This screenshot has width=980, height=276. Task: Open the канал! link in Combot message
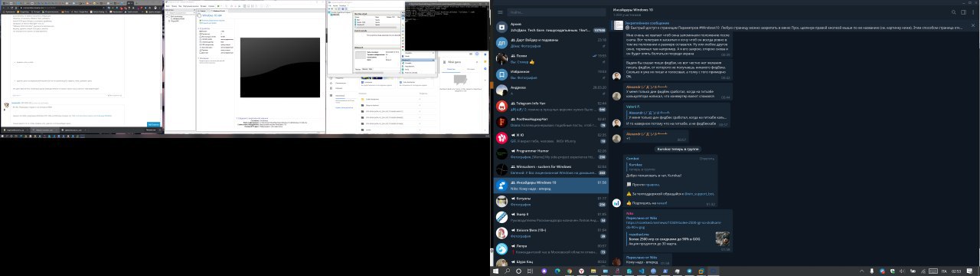(661, 203)
